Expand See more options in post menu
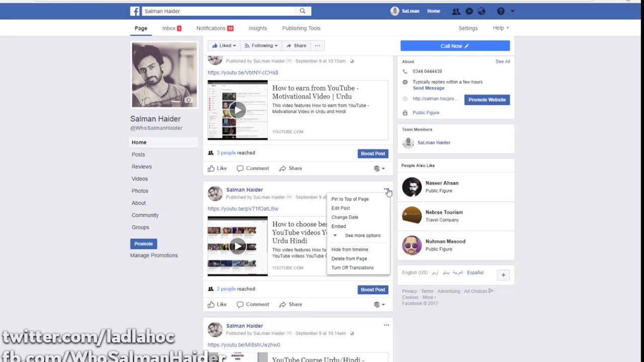This screenshot has width=644, height=362. pyautogui.click(x=357, y=235)
